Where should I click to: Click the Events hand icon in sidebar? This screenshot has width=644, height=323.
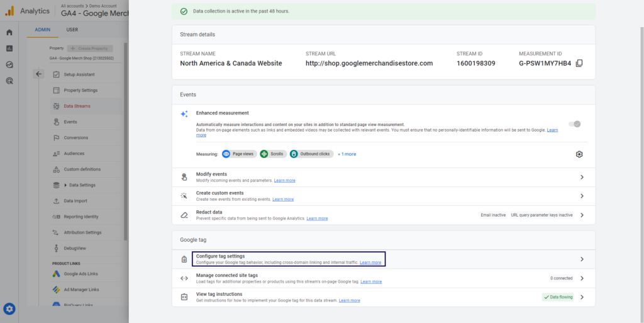(x=56, y=122)
